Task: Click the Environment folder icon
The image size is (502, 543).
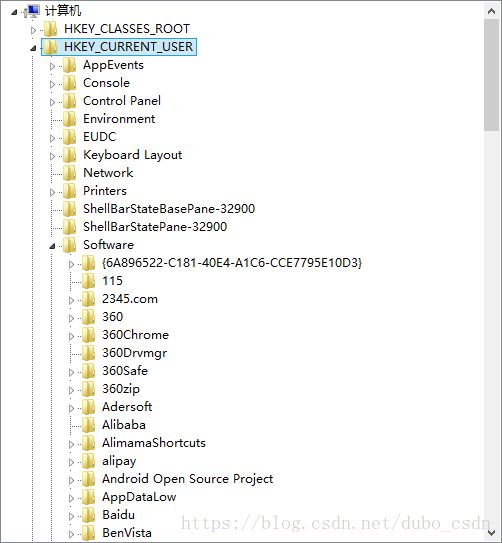Action: [70, 119]
